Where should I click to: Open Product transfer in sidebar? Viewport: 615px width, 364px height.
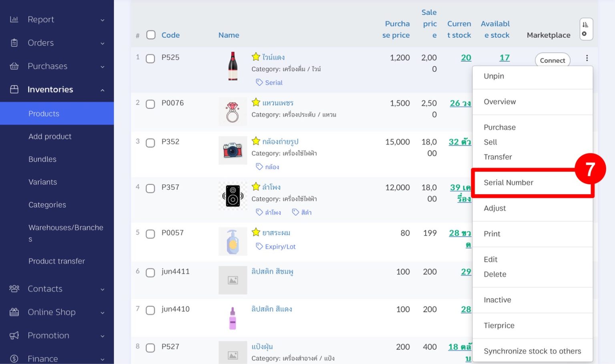[x=57, y=261]
